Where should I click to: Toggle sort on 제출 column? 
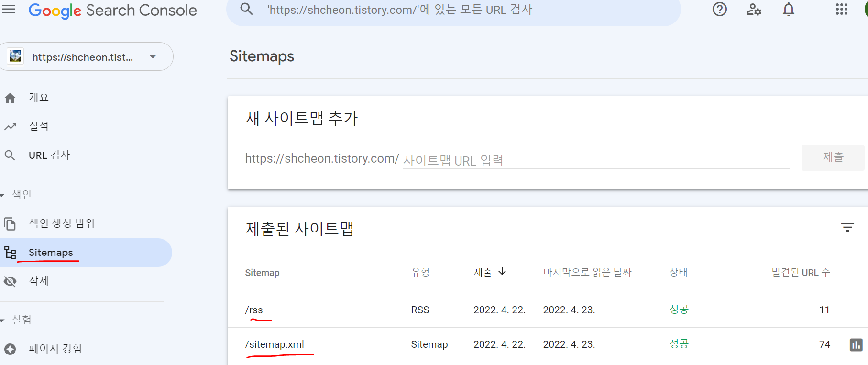coord(483,272)
